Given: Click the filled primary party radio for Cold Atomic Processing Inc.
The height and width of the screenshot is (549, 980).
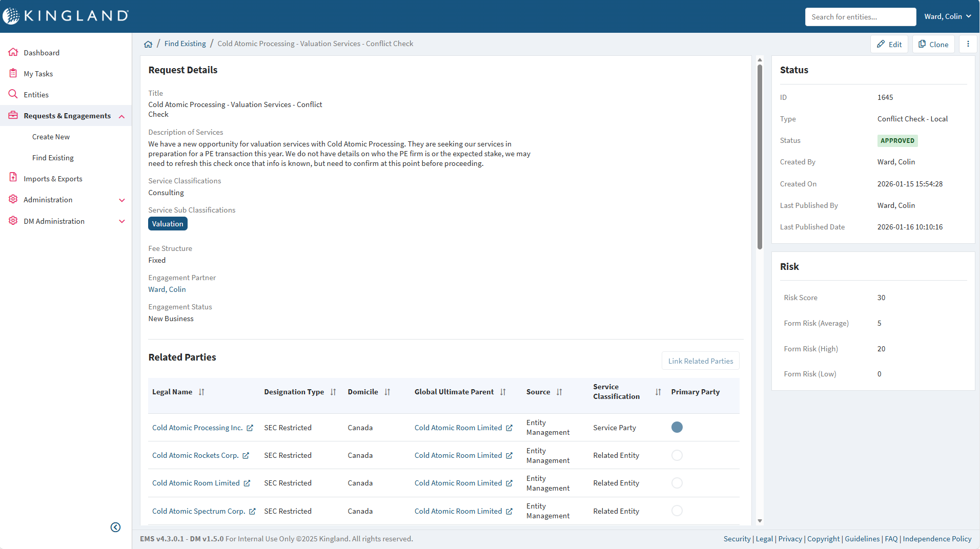Looking at the screenshot, I should (x=677, y=427).
